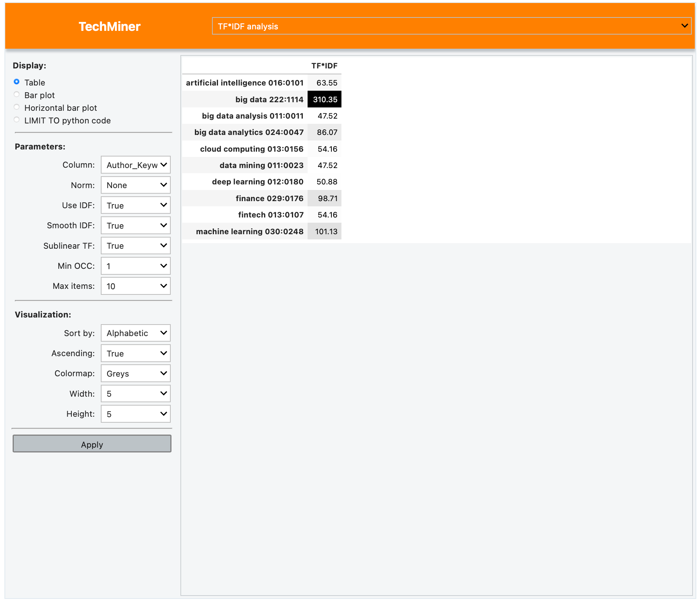
Task: Open the Colormap dropdown set to Greys
Action: point(136,373)
